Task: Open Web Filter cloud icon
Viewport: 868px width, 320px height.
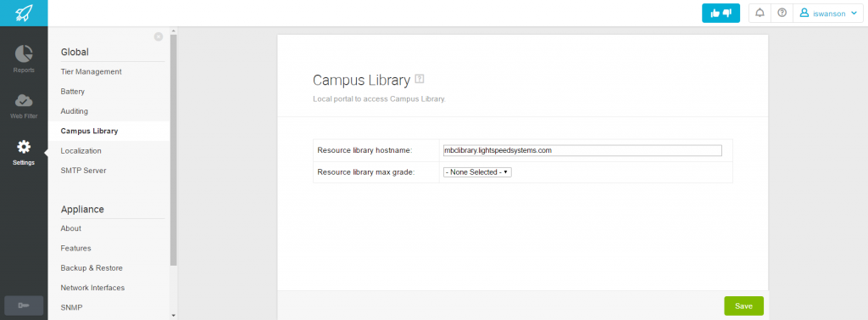Action: 24,100
